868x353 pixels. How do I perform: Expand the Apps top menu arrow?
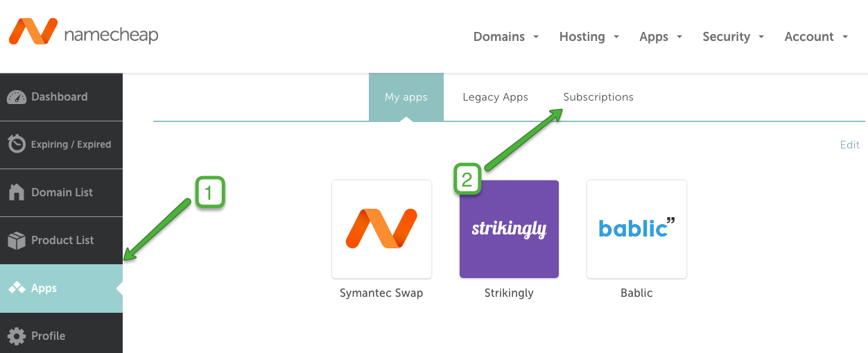click(x=679, y=37)
